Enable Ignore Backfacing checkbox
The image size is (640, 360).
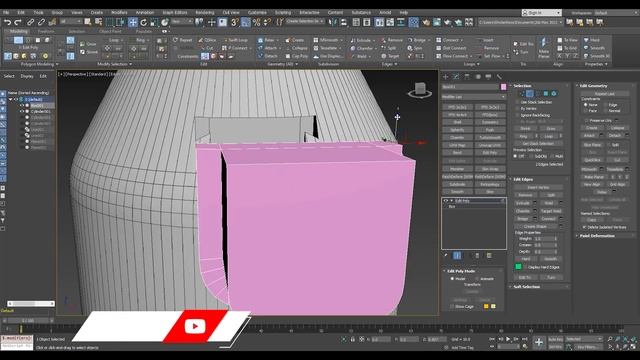pos(518,115)
